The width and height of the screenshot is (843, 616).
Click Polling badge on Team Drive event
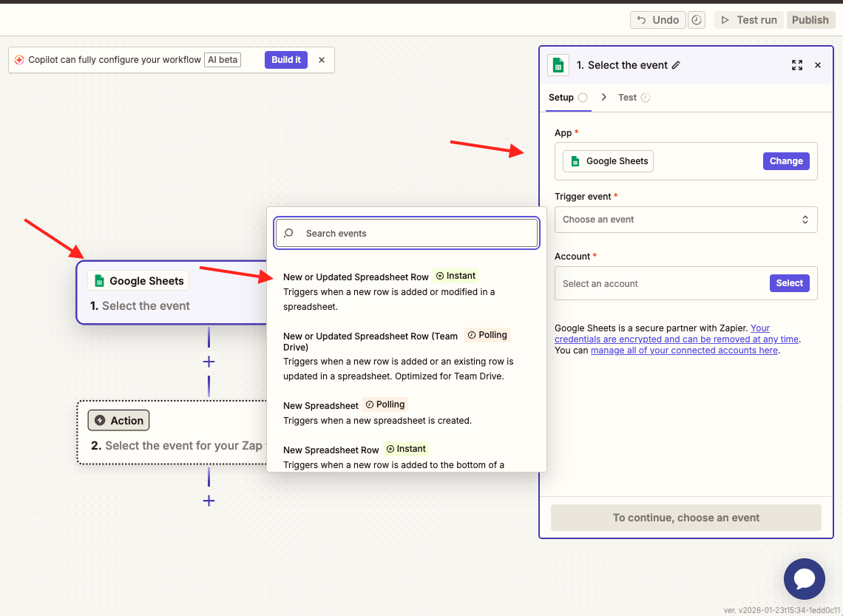tap(487, 335)
